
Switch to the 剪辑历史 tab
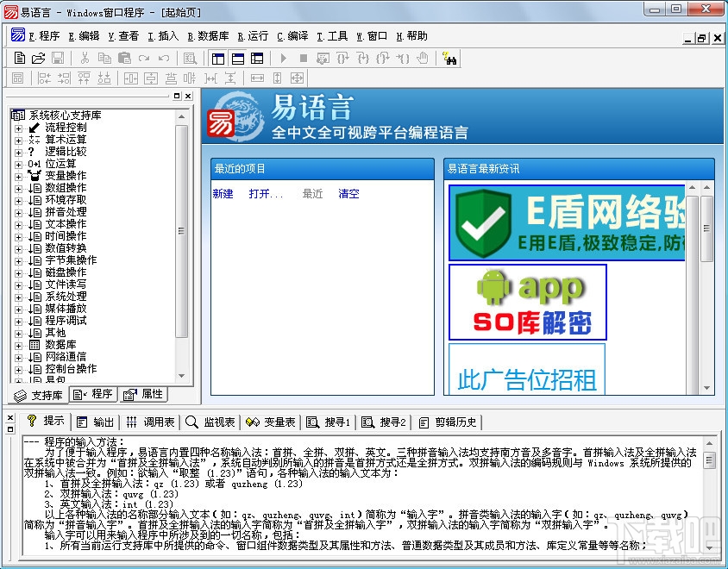[x=448, y=422]
